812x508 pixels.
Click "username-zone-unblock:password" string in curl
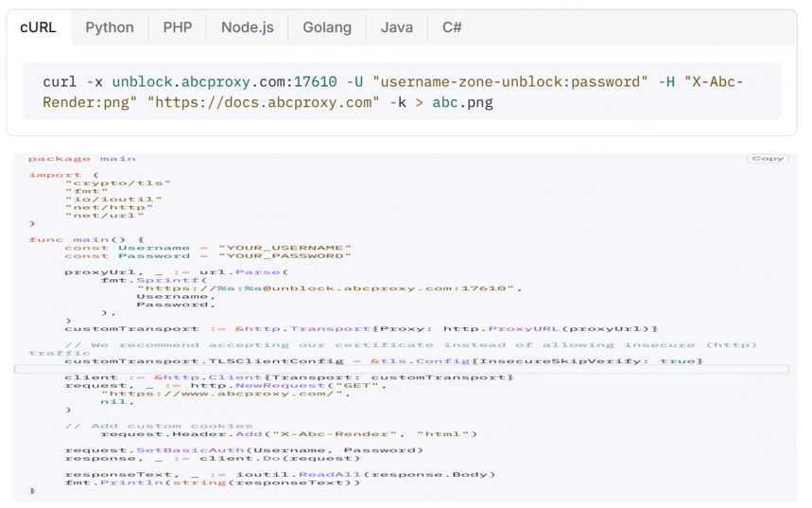(510, 82)
